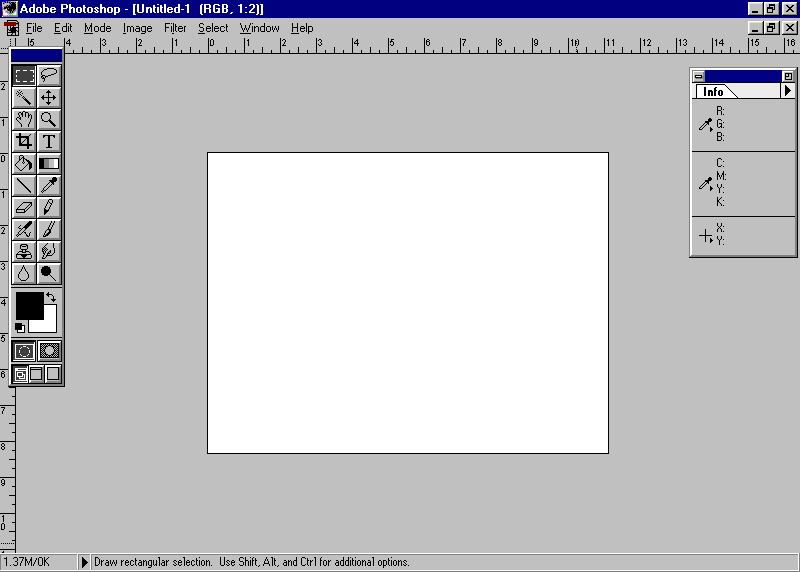800x572 pixels.
Task: Restore the Untitled-1 document window
Action: tap(771, 28)
